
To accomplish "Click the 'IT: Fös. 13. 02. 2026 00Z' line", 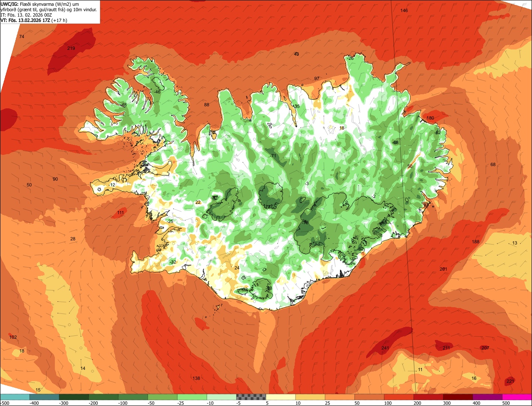I will click(27, 15).
